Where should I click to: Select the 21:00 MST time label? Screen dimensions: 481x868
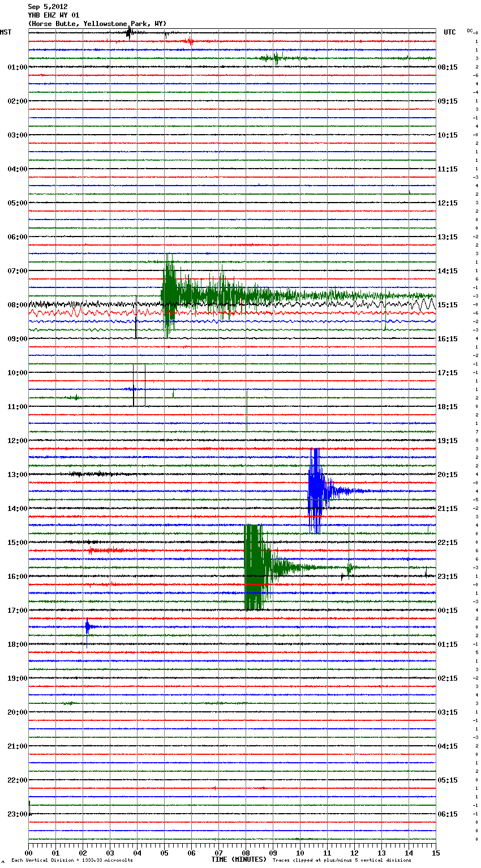(x=17, y=746)
